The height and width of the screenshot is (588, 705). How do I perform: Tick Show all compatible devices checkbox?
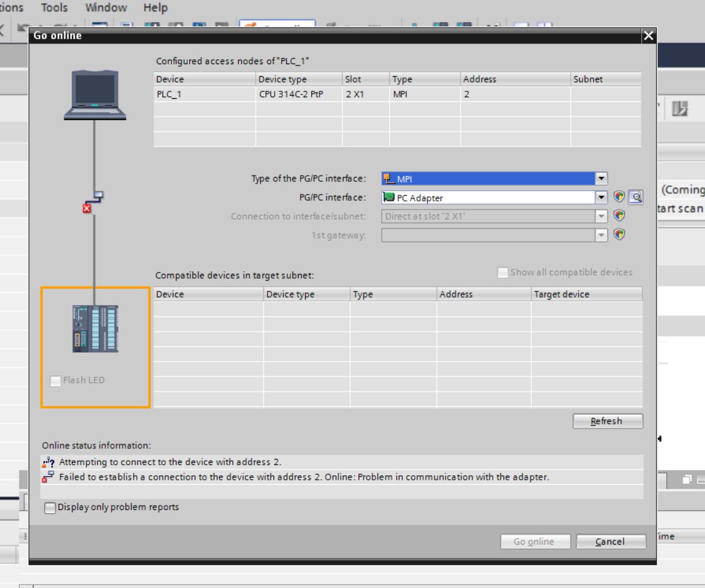(503, 273)
